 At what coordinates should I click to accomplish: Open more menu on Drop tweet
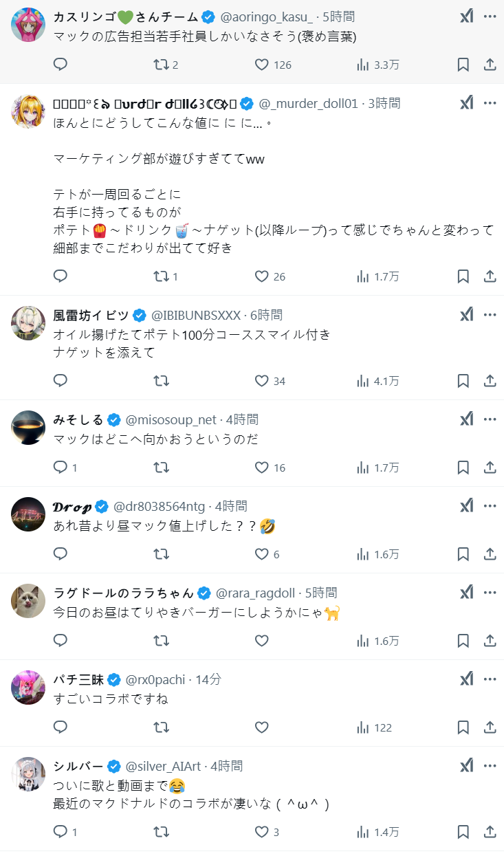pyautogui.click(x=490, y=506)
